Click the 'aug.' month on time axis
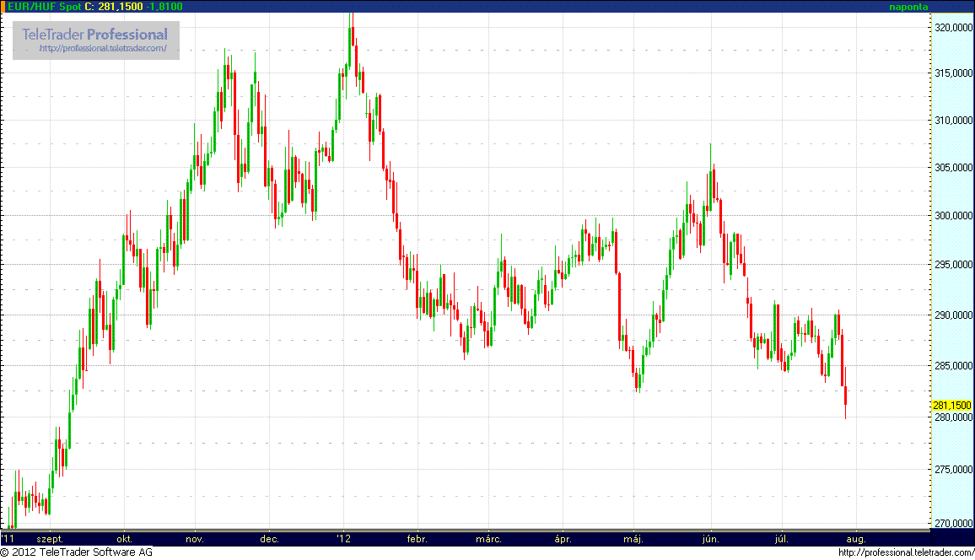 [854, 538]
